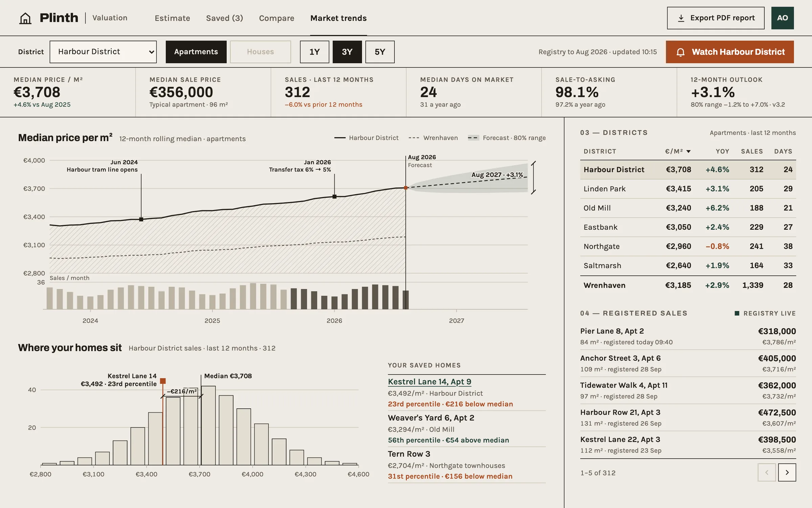
Task: Open Weaver's Yard 6, Apt 2 saved home
Action: point(431,418)
